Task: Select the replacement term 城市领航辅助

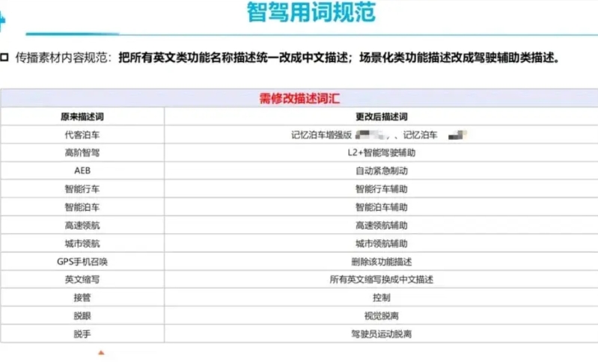Action: tap(382, 244)
